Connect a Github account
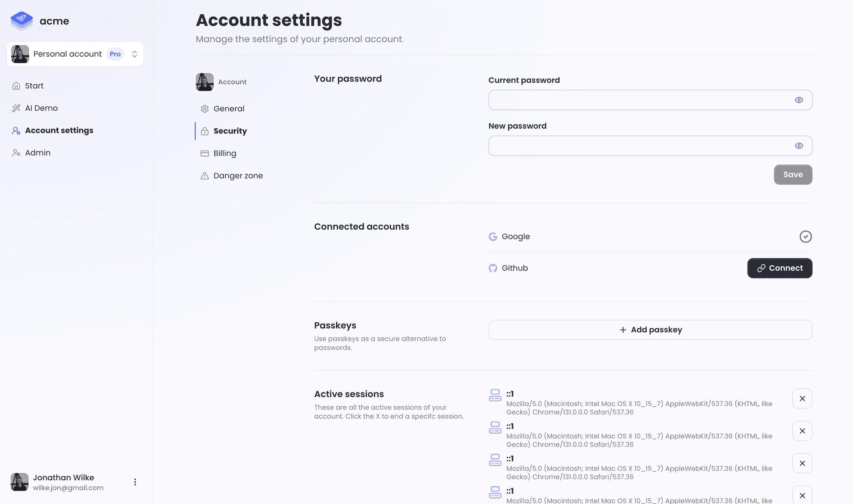The image size is (853, 504). tap(779, 268)
